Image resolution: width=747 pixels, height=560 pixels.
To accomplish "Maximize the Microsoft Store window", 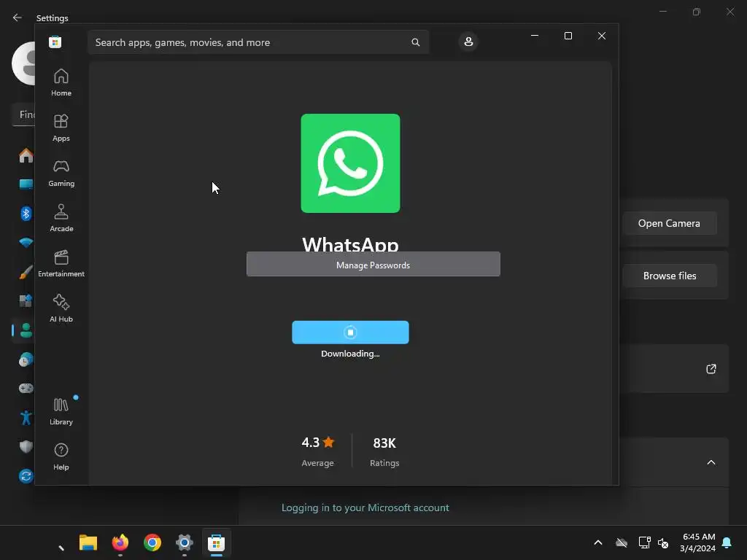I will point(568,36).
